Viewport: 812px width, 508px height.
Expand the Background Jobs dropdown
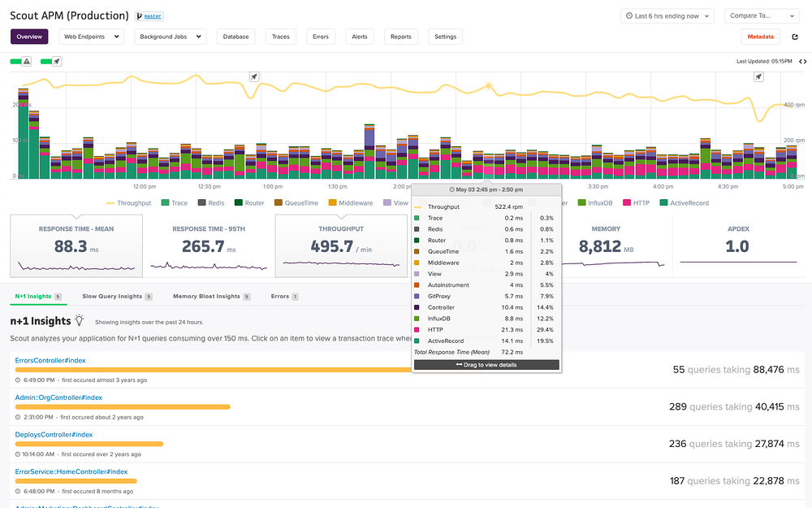pos(171,37)
